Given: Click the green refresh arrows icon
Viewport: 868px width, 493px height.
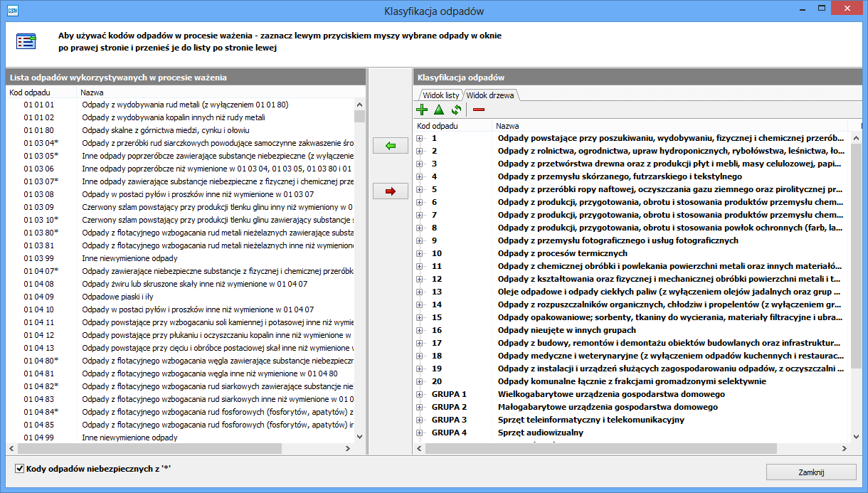Looking at the screenshot, I should point(455,110).
